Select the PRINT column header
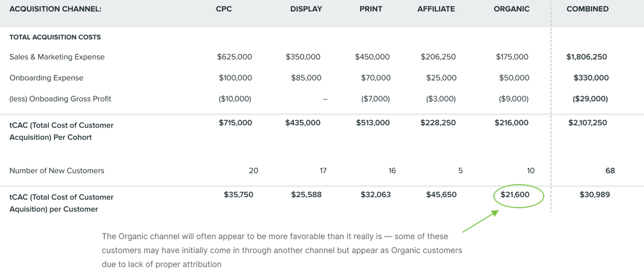 pos(371,9)
